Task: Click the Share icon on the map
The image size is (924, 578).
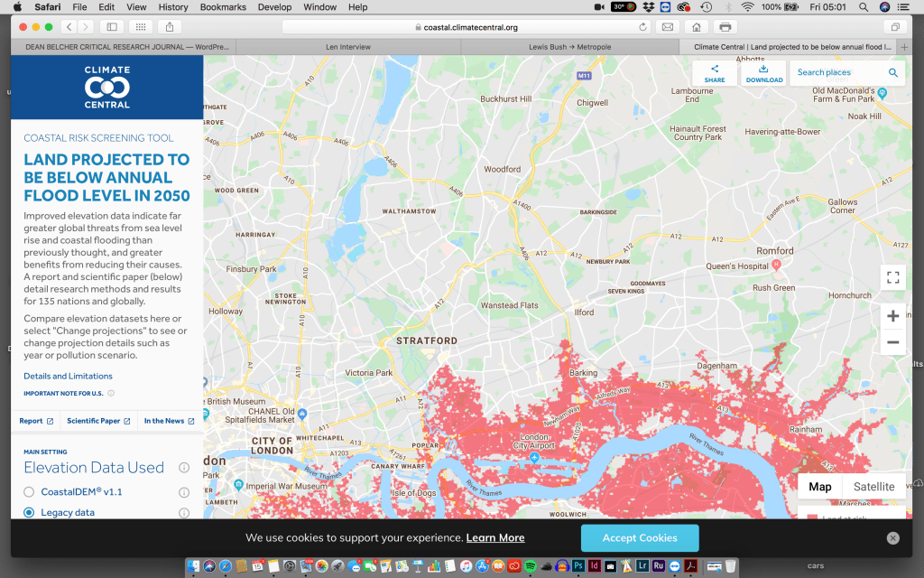Action: coord(714,72)
